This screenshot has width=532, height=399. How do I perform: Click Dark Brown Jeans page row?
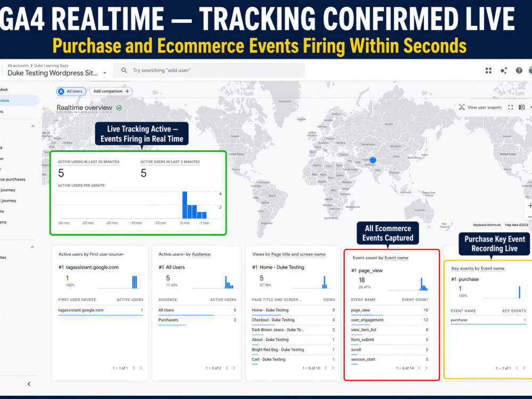(x=293, y=330)
